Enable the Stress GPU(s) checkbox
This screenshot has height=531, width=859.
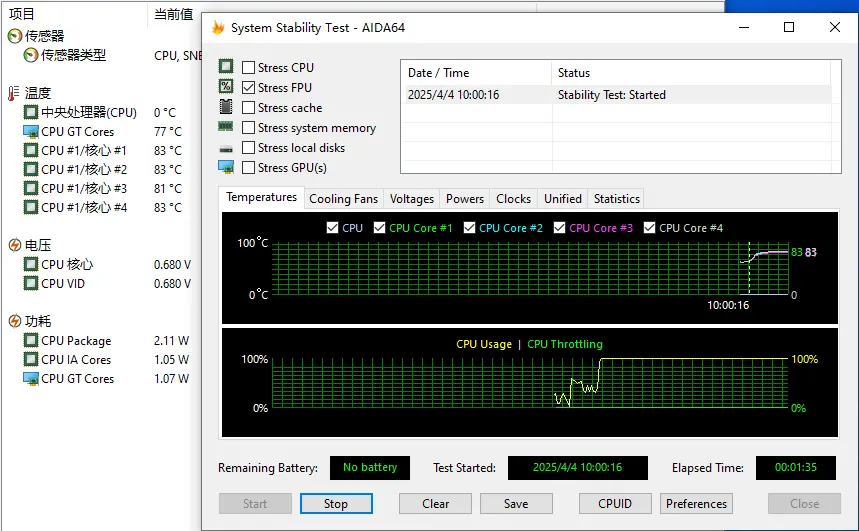point(248,168)
